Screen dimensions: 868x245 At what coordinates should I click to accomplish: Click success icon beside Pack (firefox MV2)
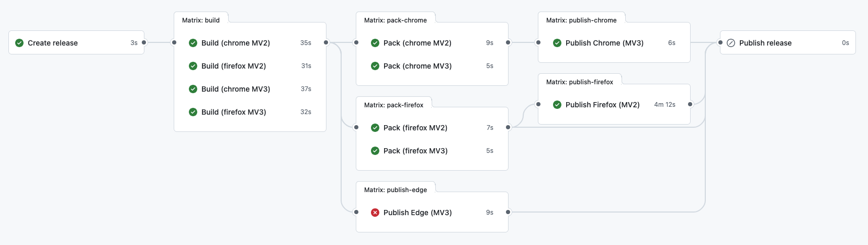pyautogui.click(x=375, y=128)
